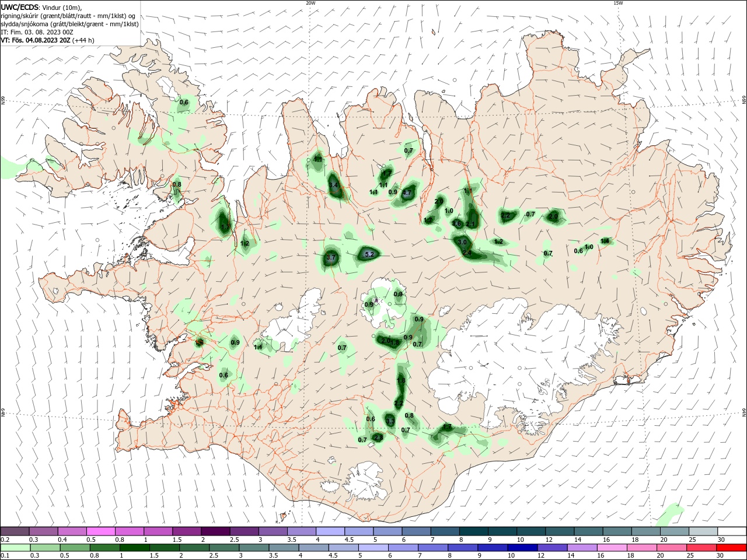Click the violet 12–14 rain legend swatch

(552, 547)
